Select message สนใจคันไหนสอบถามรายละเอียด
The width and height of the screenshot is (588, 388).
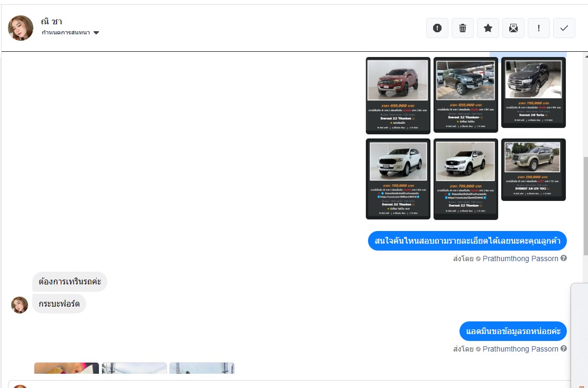[467, 241]
